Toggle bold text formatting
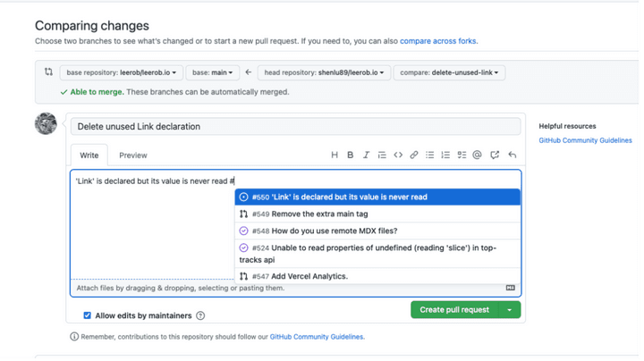Image resolution: width=644 pixels, height=361 pixels. point(351,155)
